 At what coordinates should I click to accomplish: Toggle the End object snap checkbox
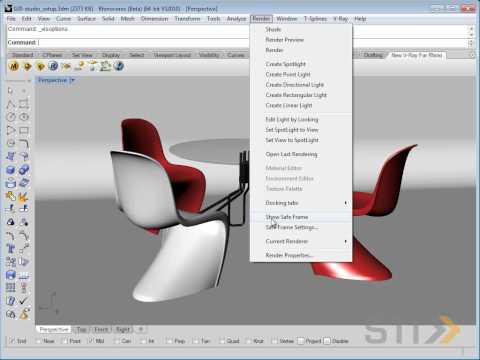click(12, 341)
